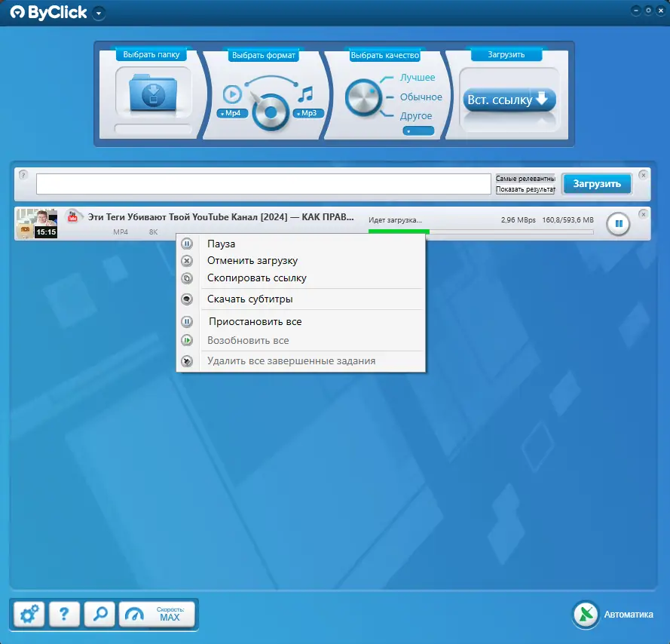The width and height of the screenshot is (670, 644).
Task: Open search with the magnifier button
Action: click(99, 615)
